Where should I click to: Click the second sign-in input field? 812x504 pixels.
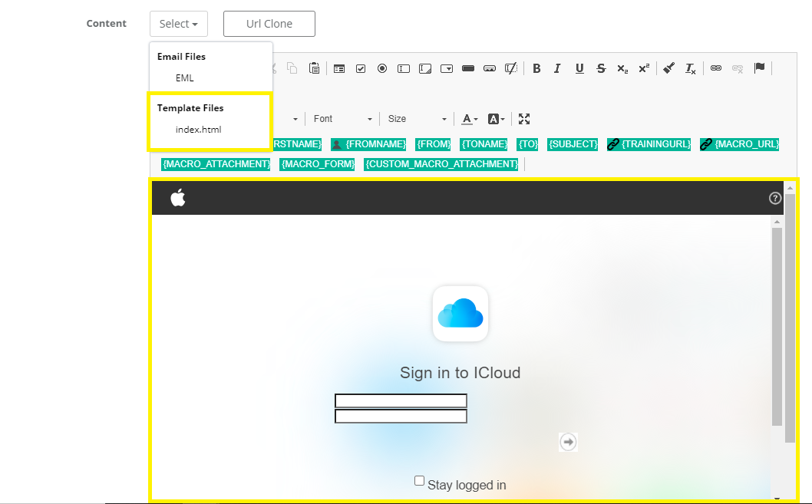pyautogui.click(x=401, y=416)
